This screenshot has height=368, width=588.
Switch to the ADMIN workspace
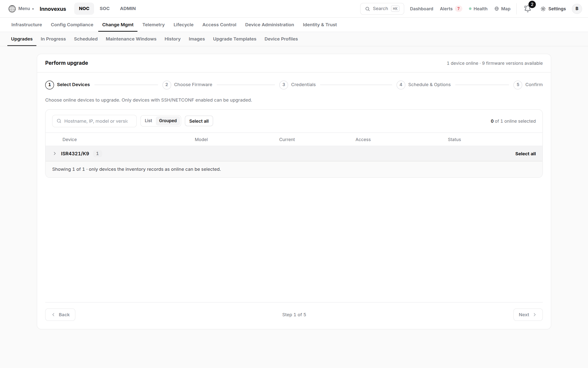point(128,9)
